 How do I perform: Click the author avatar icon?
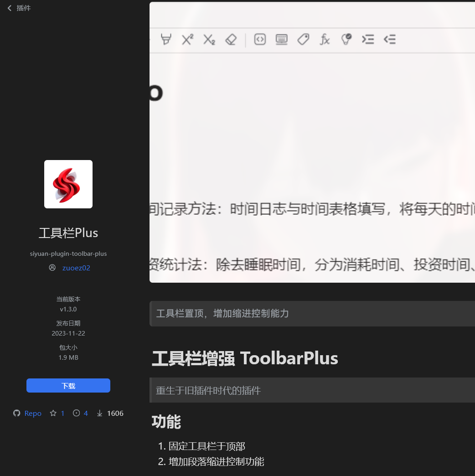pyautogui.click(x=52, y=268)
